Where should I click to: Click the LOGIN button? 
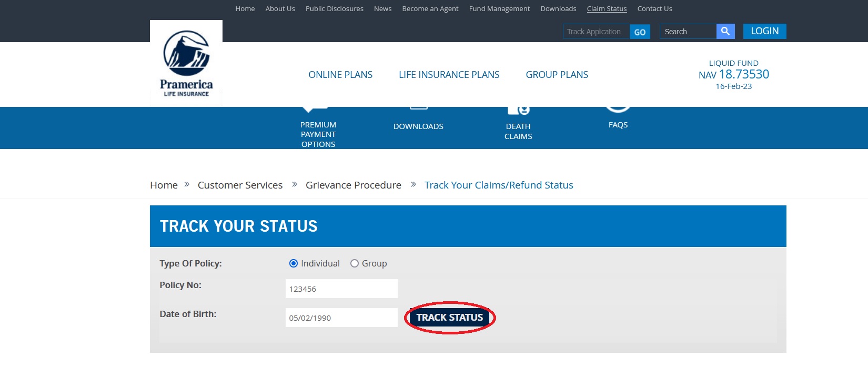click(x=764, y=31)
